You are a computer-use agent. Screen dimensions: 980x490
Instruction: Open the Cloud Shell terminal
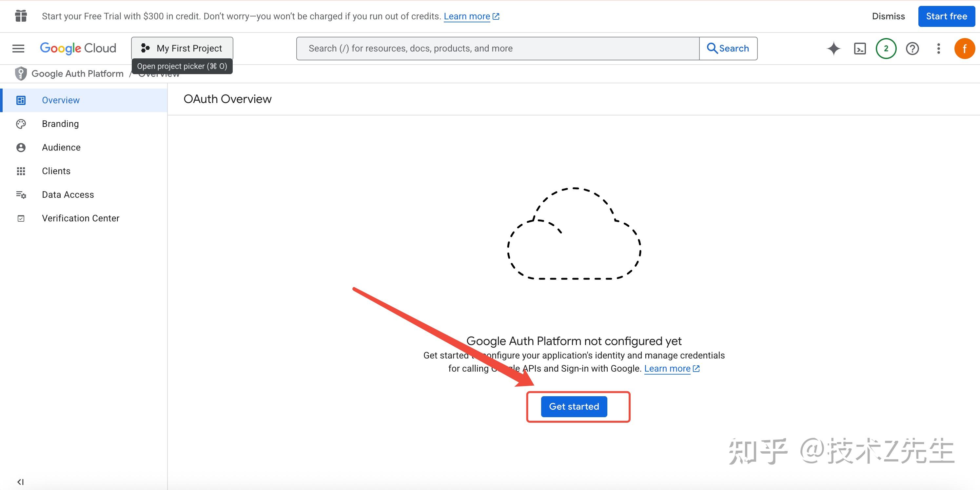coord(859,48)
